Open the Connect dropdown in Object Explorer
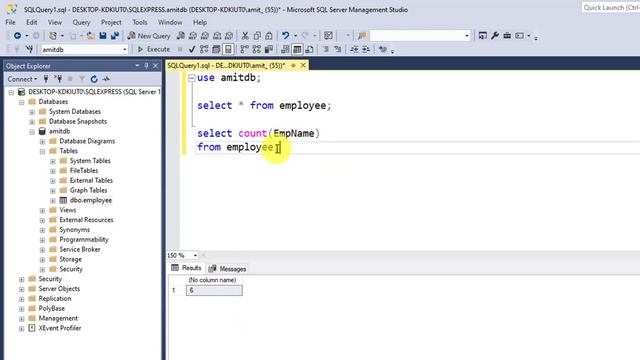640x360 pixels. [x=22, y=79]
